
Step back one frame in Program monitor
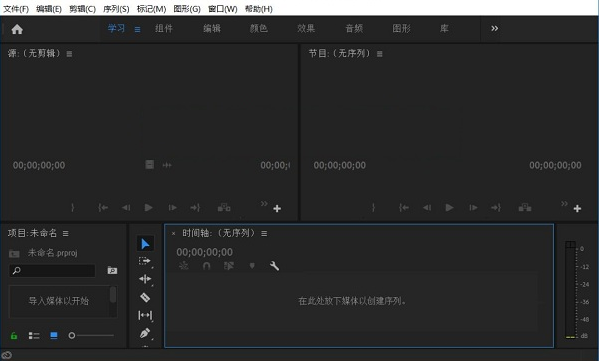click(x=427, y=208)
